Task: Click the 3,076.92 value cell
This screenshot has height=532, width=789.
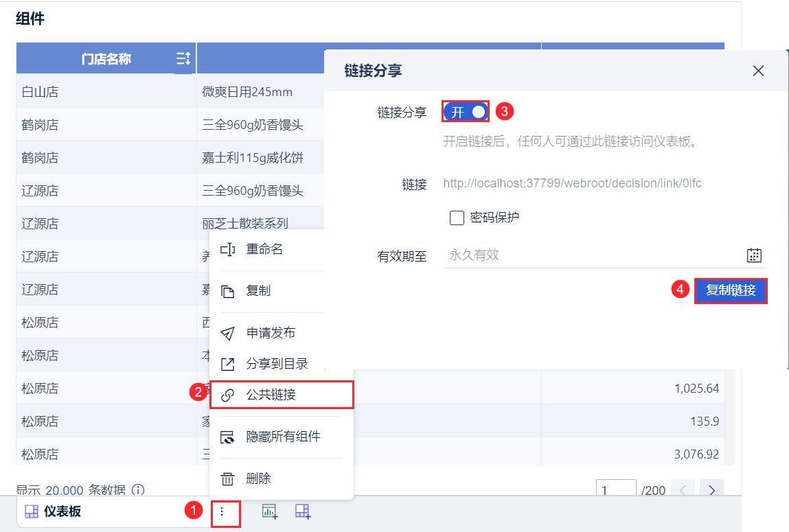Action: coord(633,454)
